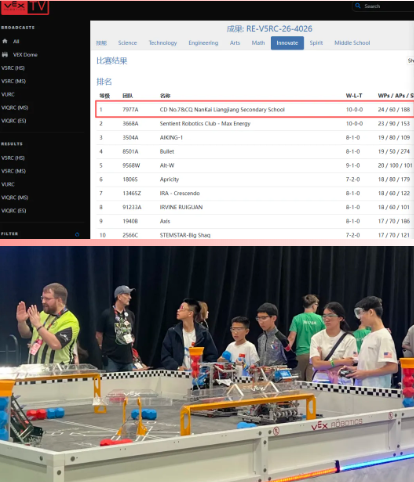This screenshot has height=482, width=414.
Task: Click the robotics competition photo
Action: (x=207, y=364)
